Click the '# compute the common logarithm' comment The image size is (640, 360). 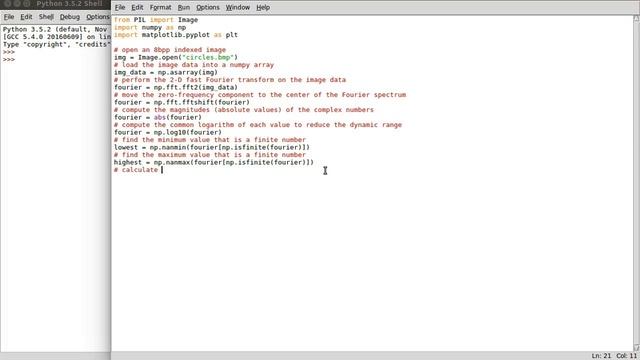[x=258, y=124]
